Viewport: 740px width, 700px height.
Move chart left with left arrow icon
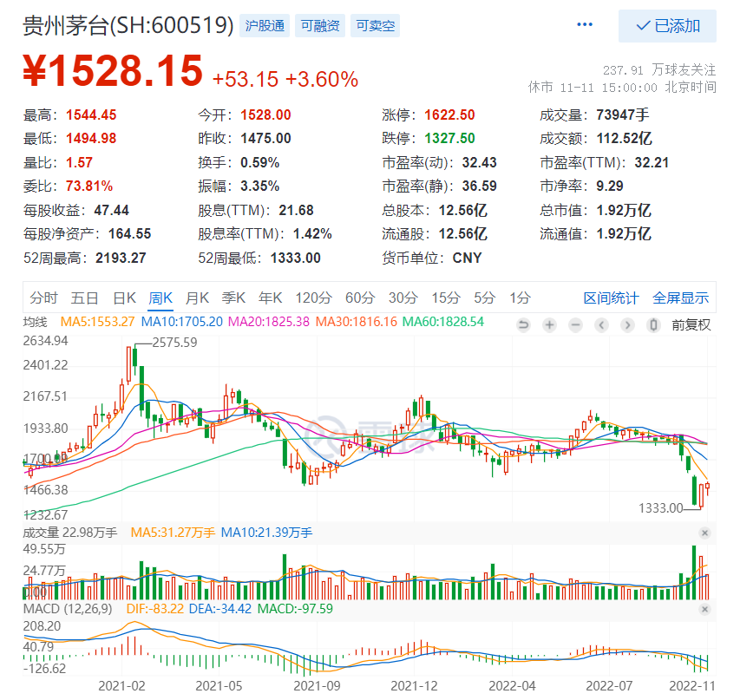[601, 324]
